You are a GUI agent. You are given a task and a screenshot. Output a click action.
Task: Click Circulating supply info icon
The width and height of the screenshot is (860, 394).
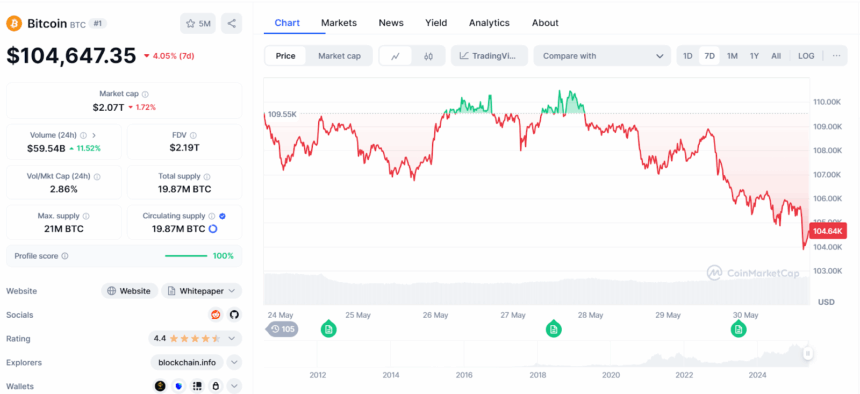click(x=212, y=216)
